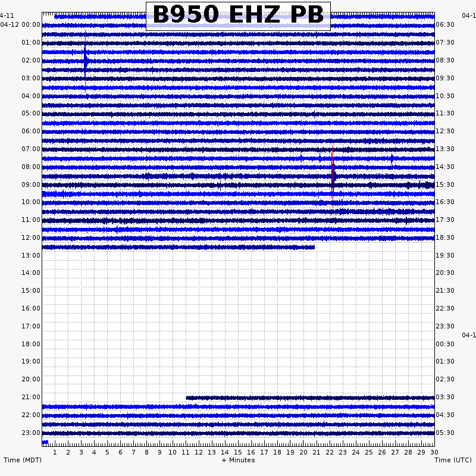Viewport: 476px width, 476px height.
Task: Click the 07:00 MDT time label
Action: (x=31, y=149)
